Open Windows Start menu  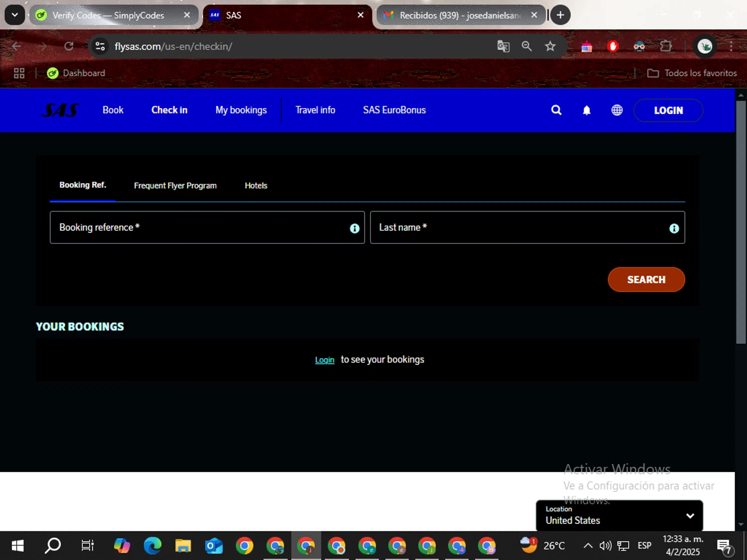click(17, 546)
